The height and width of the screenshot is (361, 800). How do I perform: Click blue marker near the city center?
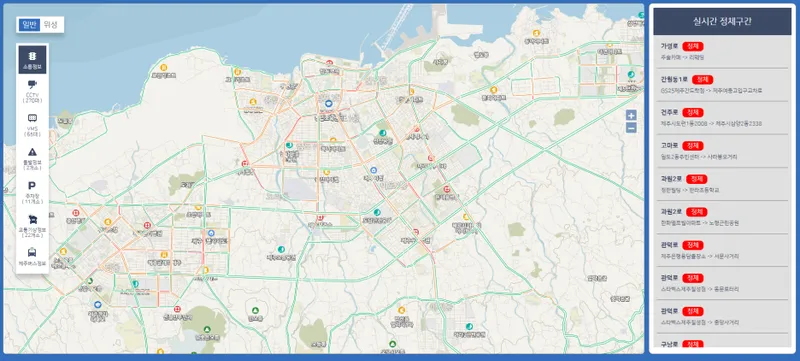pyautogui.click(x=329, y=104)
